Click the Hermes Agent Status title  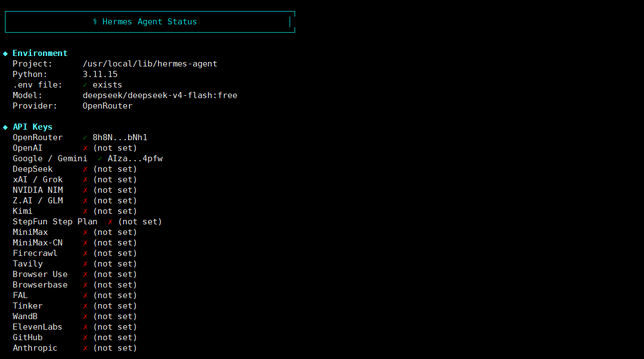click(x=150, y=22)
